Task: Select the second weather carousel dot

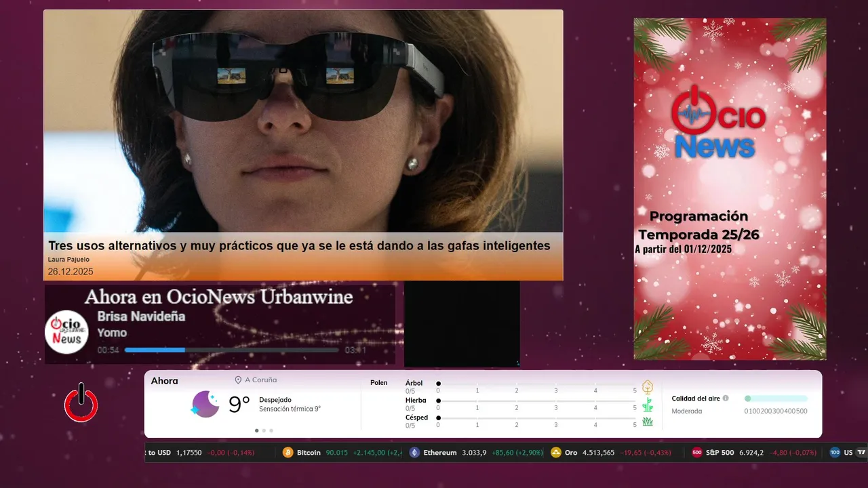Action: pos(264,430)
